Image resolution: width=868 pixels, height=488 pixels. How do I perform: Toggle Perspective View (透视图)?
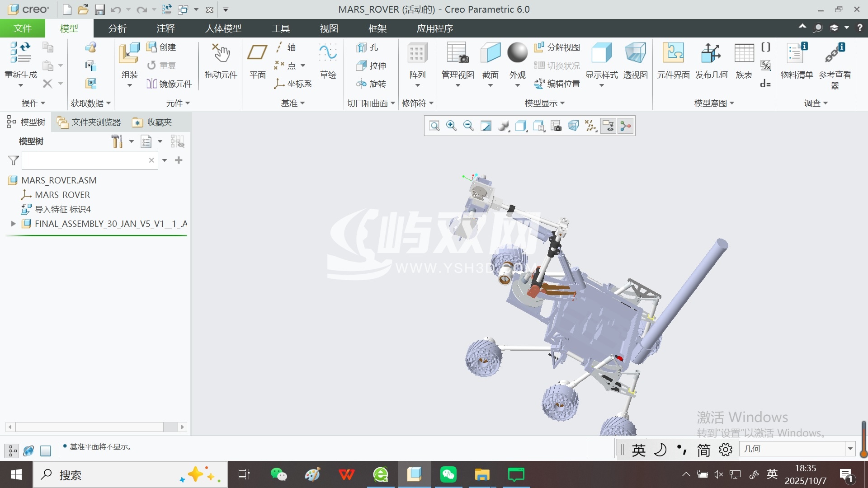(x=635, y=61)
